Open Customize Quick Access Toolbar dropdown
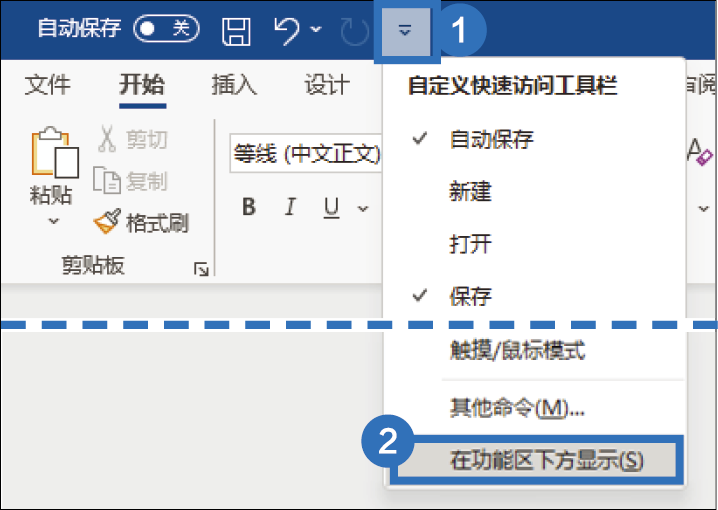Viewport: 718px width, 510px height. pyautogui.click(x=405, y=31)
